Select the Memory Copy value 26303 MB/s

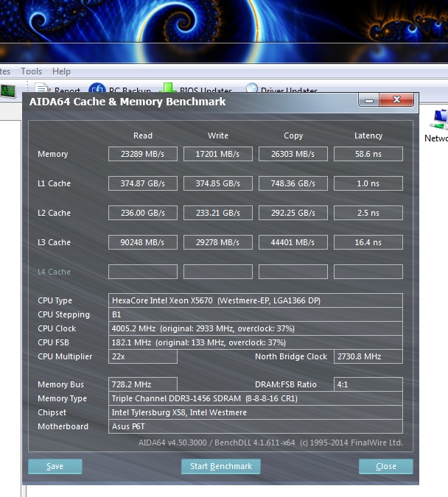click(293, 154)
